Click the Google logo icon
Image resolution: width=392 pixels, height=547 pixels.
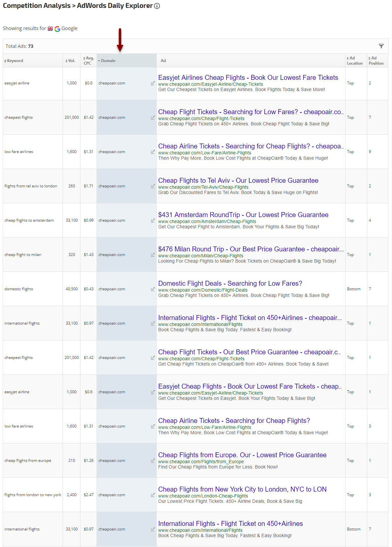(x=57, y=29)
